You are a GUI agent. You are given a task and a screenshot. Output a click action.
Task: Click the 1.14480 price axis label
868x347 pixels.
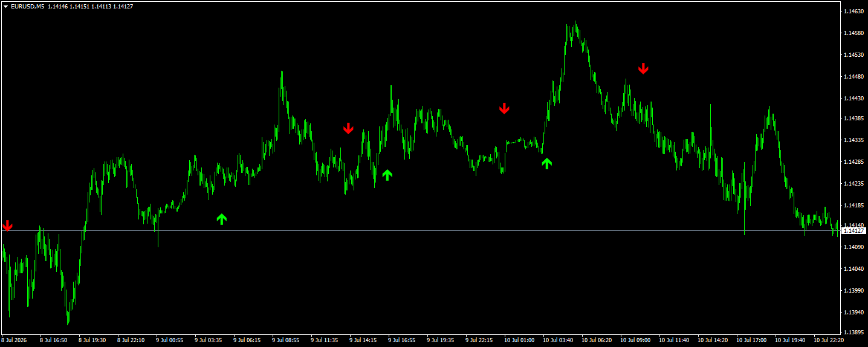853,77
